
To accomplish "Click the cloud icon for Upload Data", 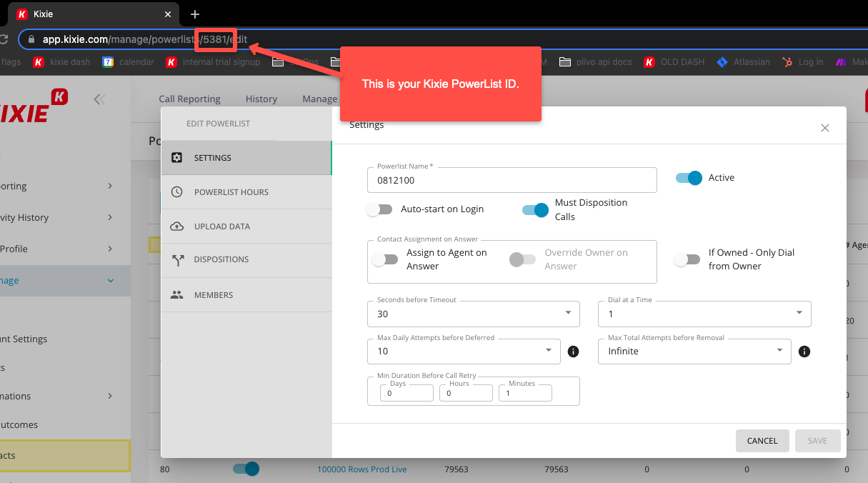I will (x=177, y=226).
